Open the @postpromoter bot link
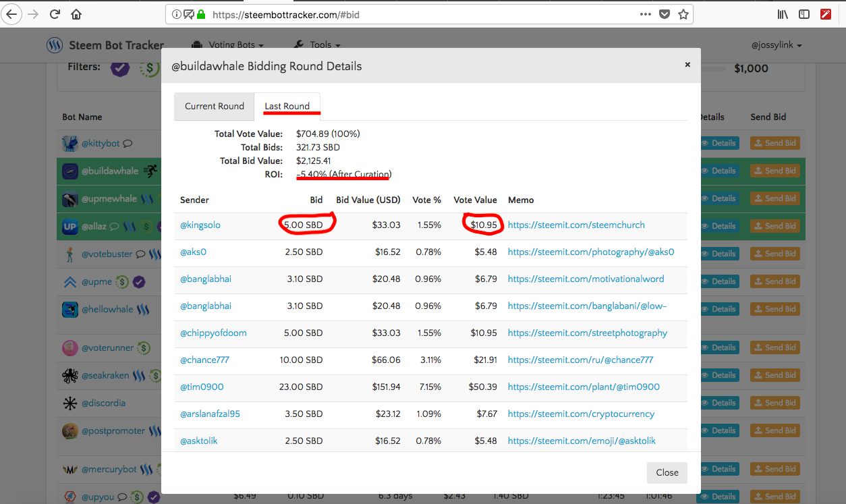 click(113, 431)
